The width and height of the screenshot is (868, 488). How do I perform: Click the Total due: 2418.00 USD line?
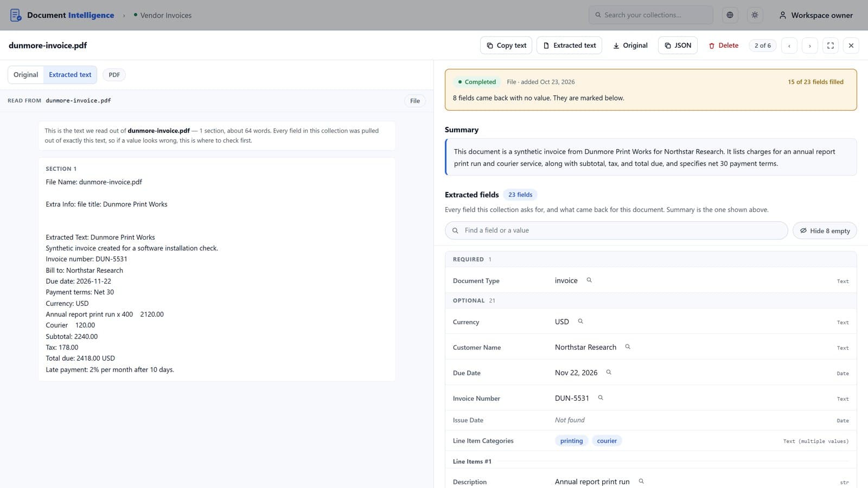(x=80, y=358)
